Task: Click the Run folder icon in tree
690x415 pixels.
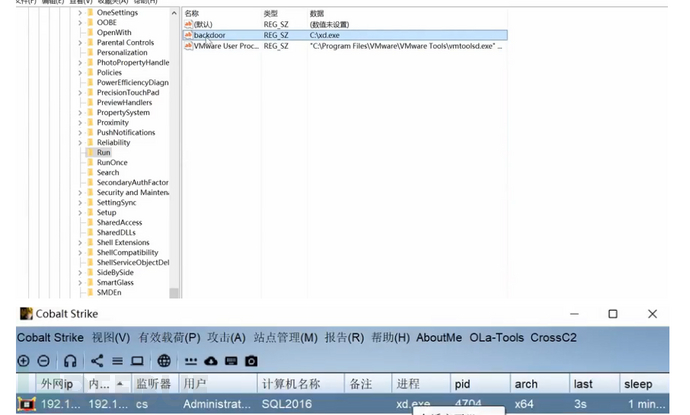Action: coord(91,152)
